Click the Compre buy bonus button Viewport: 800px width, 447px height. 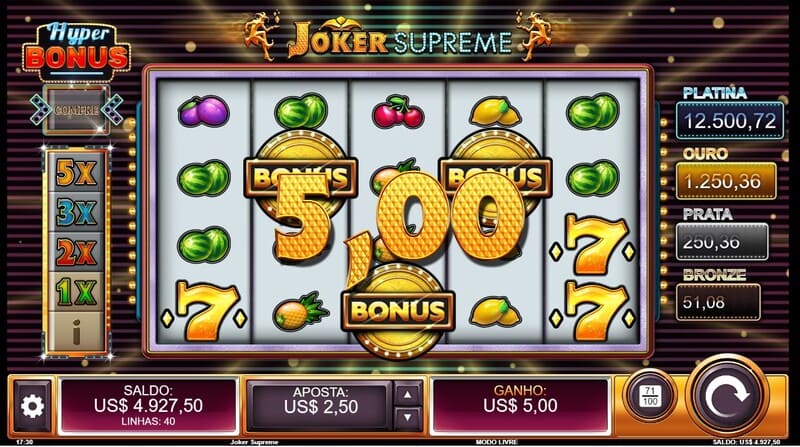point(76,110)
